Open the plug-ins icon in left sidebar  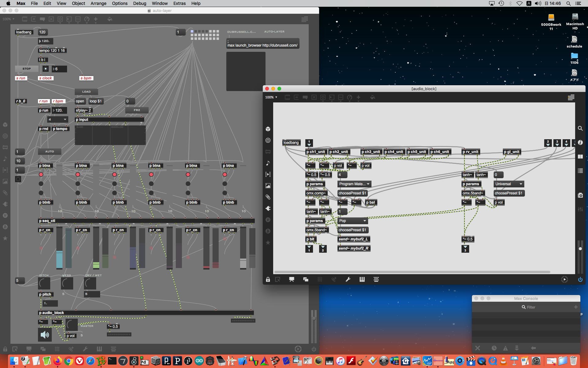tap(268, 209)
